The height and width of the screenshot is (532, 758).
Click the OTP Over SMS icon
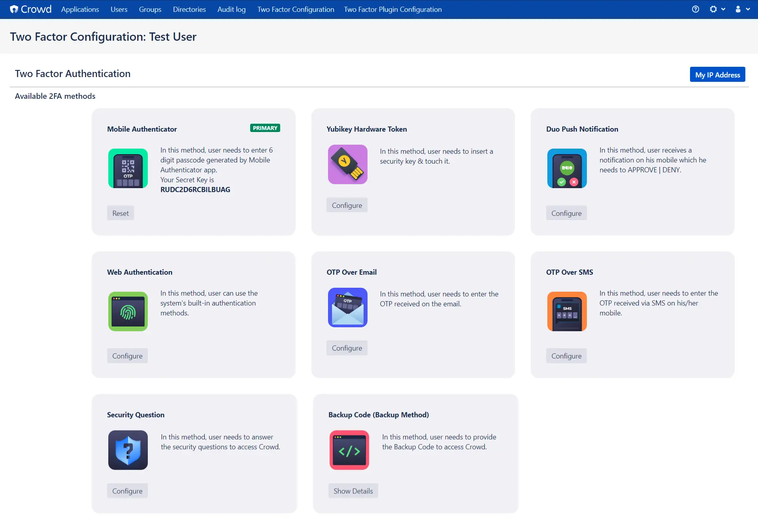(567, 311)
